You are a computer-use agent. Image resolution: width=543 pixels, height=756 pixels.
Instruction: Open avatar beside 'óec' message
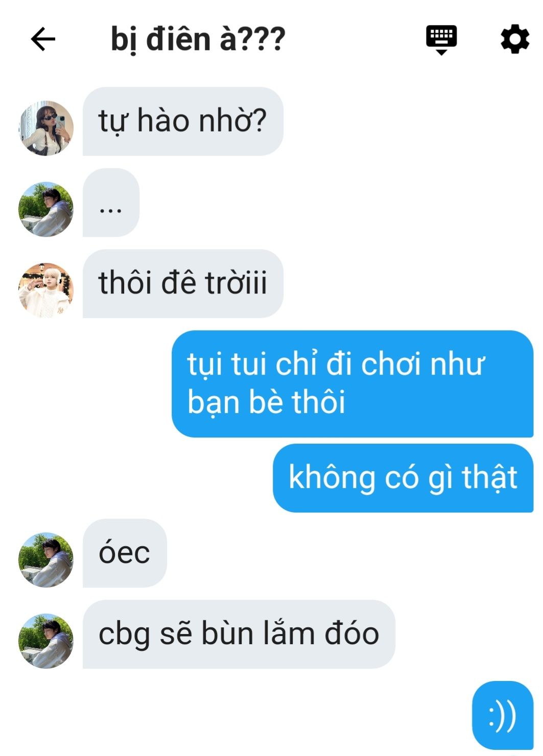46,559
